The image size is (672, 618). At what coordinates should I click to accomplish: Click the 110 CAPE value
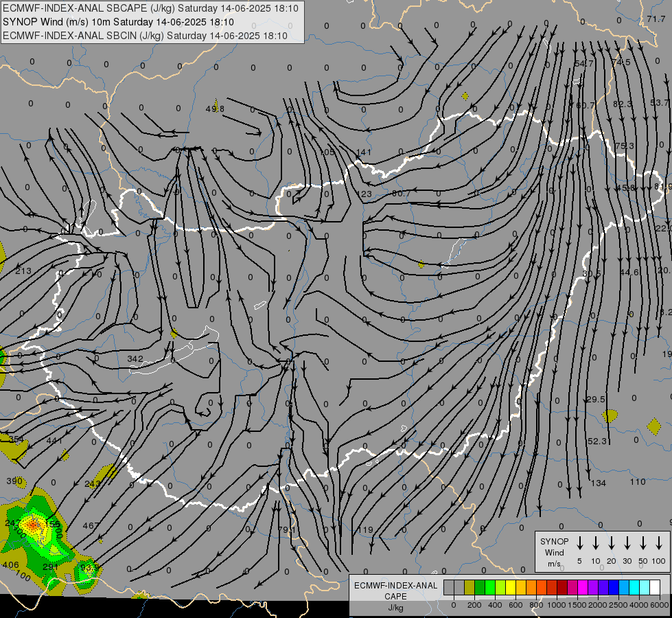pos(638,482)
